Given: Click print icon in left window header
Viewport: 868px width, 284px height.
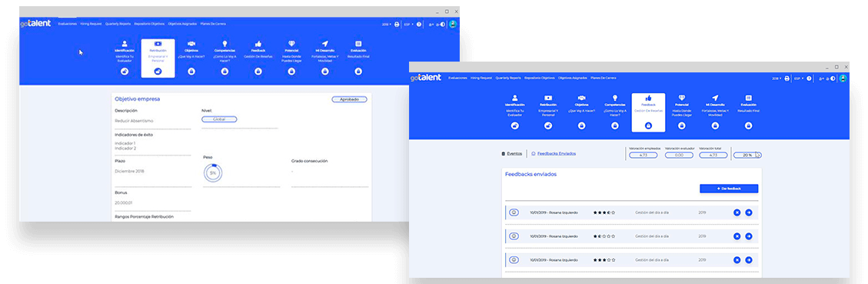Looking at the screenshot, I should (397, 25).
